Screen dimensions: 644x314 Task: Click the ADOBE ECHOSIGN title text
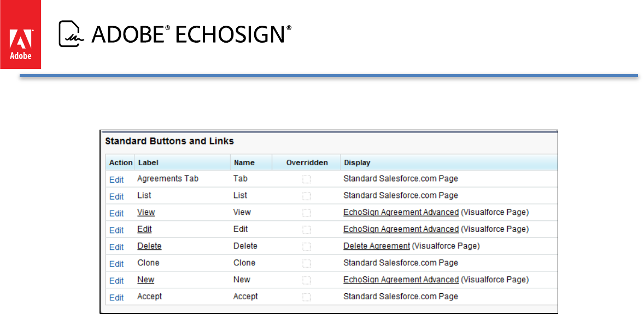click(191, 34)
